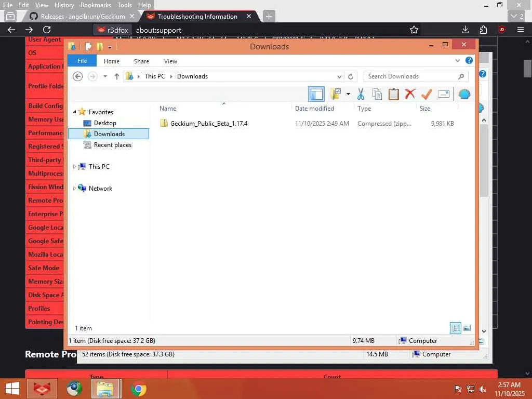Open a new browser tab with plus button
Image resolution: width=532 pixels, height=399 pixels.
coord(269,16)
